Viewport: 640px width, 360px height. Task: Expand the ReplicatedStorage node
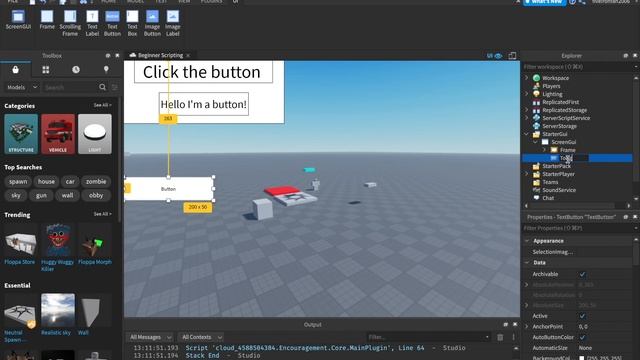pos(527,110)
